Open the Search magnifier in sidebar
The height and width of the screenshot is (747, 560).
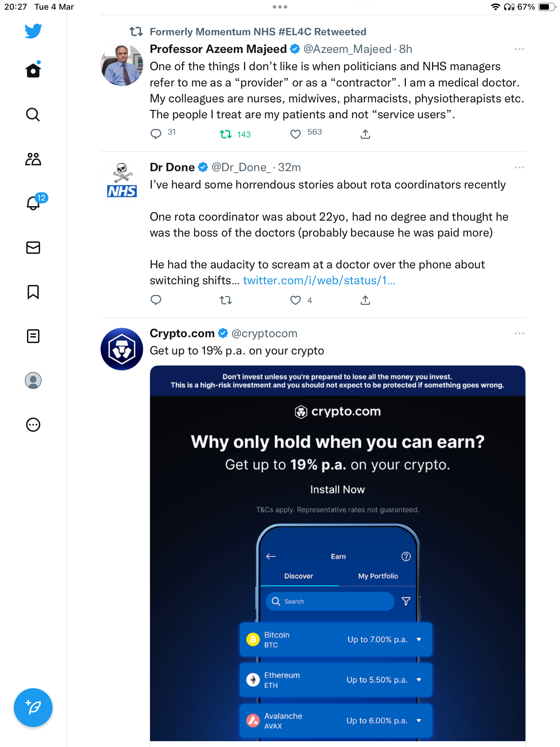(x=33, y=114)
